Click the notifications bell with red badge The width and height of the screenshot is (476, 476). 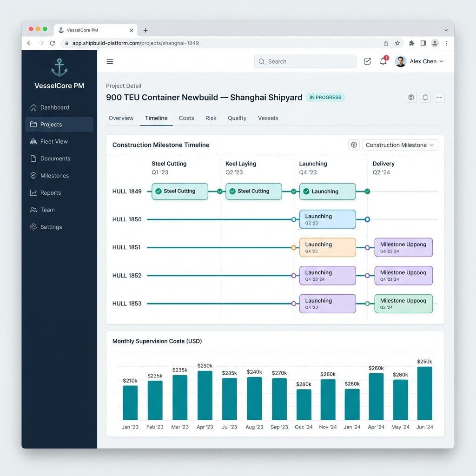coord(383,61)
